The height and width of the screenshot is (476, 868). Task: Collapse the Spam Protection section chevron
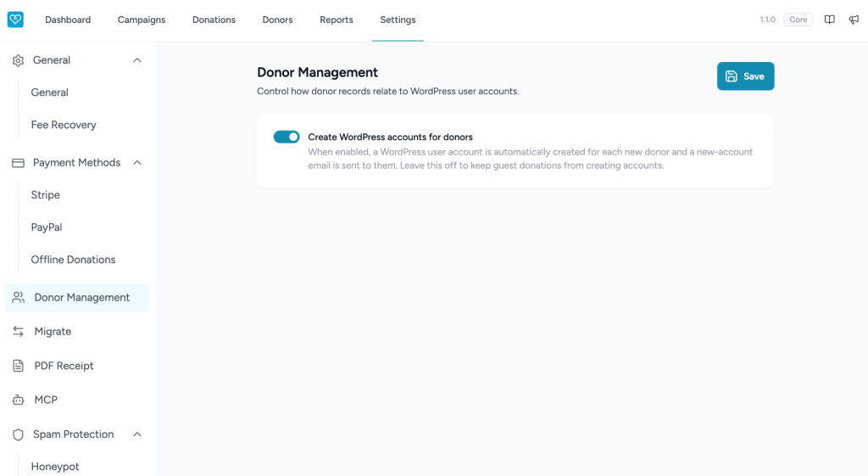(x=137, y=434)
